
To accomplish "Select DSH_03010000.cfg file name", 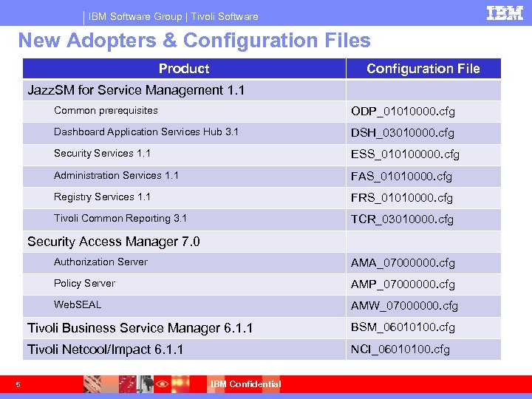I will click(403, 133).
